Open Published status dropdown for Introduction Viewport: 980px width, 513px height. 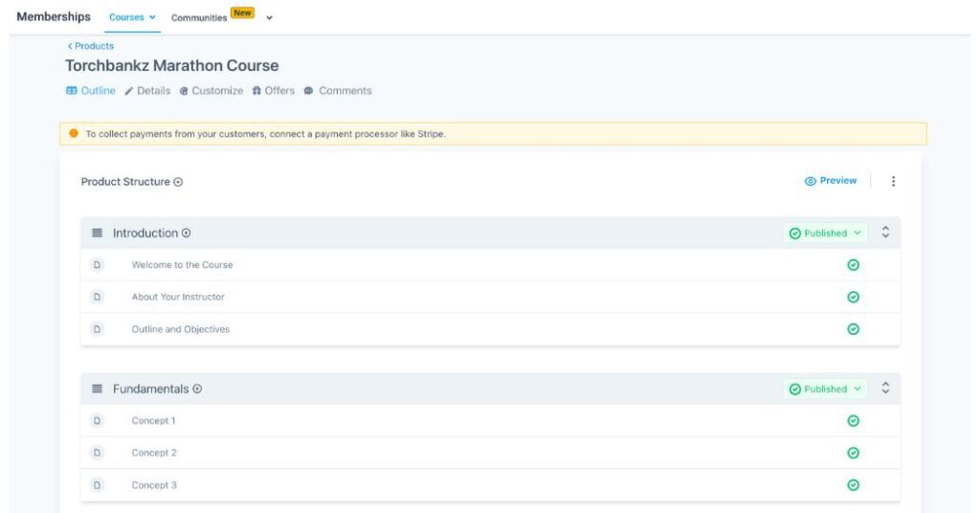825,234
